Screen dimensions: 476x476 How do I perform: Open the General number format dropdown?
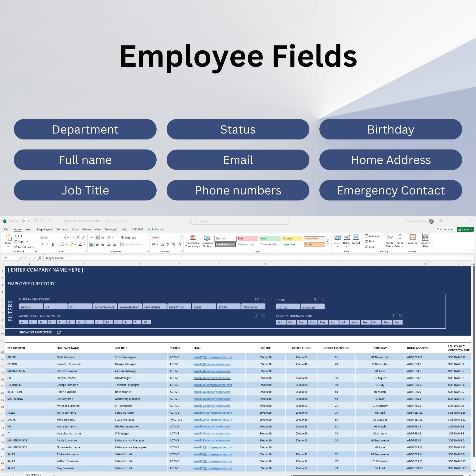(x=180, y=238)
